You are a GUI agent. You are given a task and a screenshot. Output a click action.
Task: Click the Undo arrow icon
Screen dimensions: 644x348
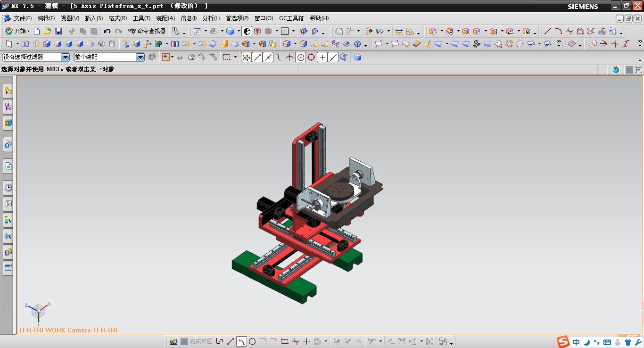107,31
